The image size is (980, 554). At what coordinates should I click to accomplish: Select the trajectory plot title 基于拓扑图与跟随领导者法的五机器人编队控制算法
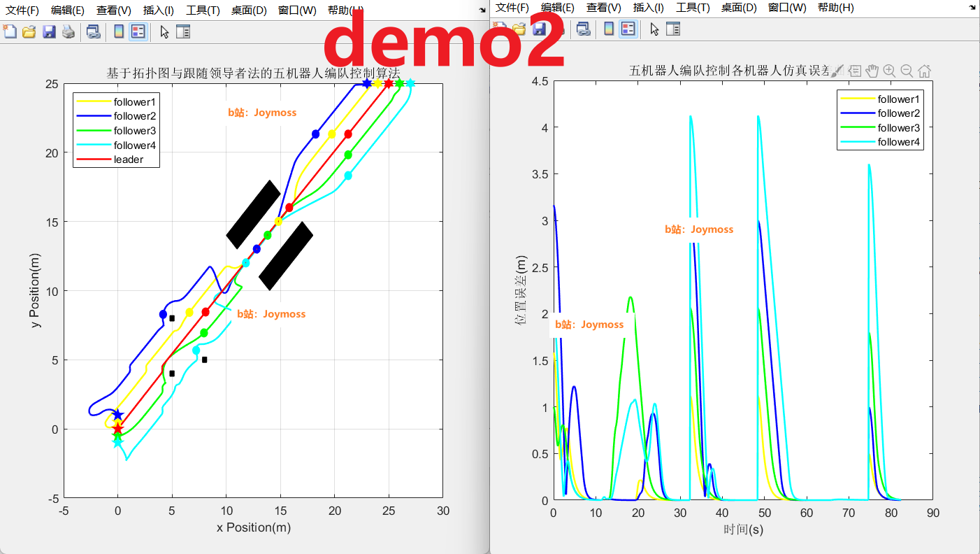coord(252,72)
